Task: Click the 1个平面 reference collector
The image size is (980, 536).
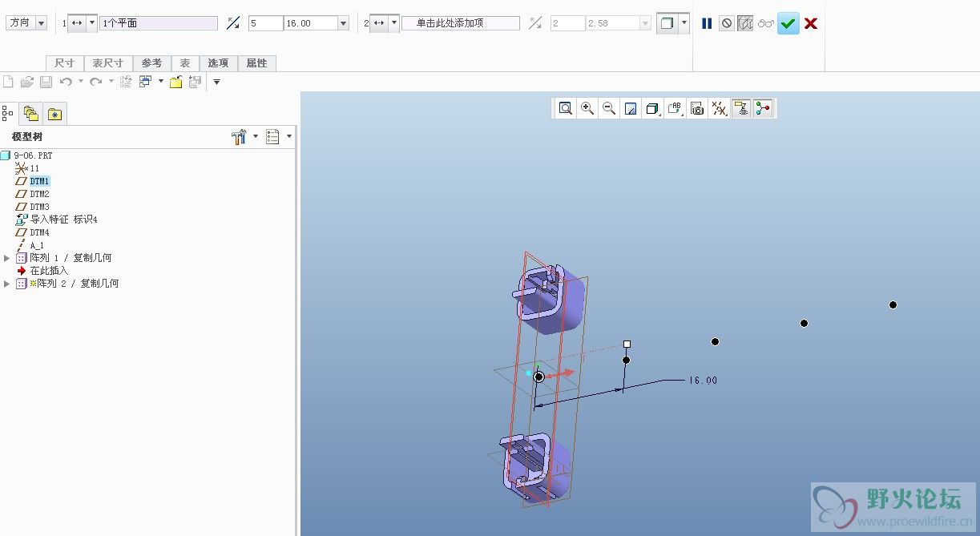Action: (x=159, y=23)
